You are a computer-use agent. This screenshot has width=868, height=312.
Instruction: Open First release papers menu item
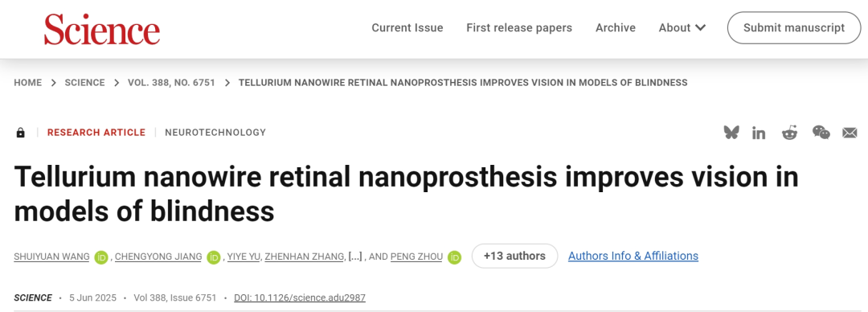click(x=519, y=27)
